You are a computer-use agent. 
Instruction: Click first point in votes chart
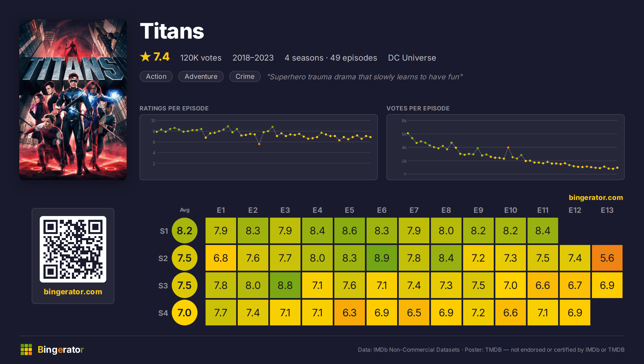pos(408,133)
